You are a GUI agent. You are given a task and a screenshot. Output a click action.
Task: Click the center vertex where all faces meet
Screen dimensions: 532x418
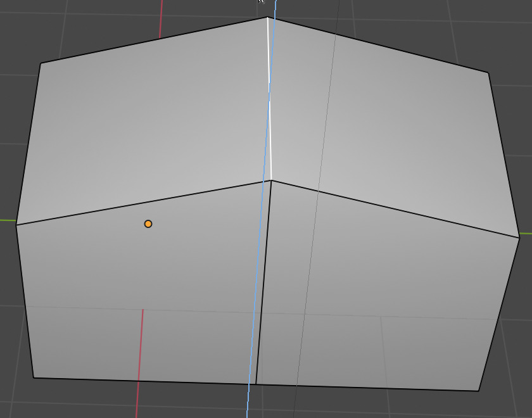pyautogui.click(x=271, y=180)
